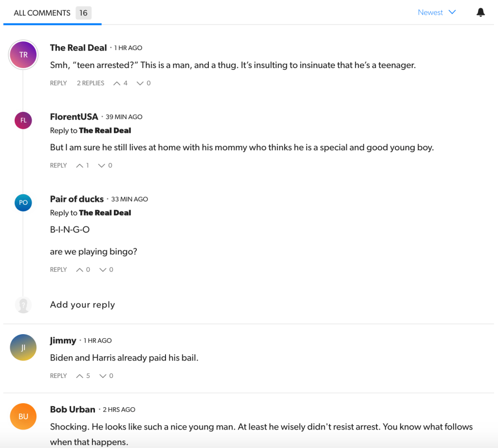The height and width of the screenshot is (448, 498).
Task: Downvote The Real Deal's comment
Action: pyautogui.click(x=140, y=83)
